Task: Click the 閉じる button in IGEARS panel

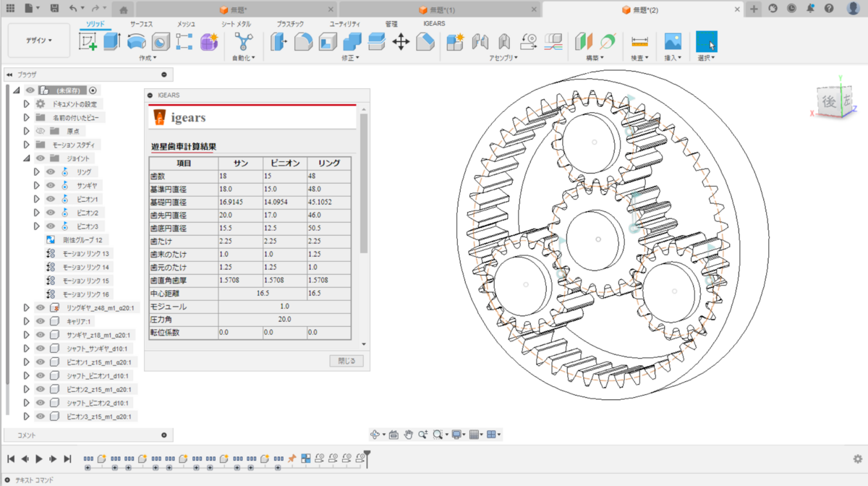Action: [x=346, y=361]
